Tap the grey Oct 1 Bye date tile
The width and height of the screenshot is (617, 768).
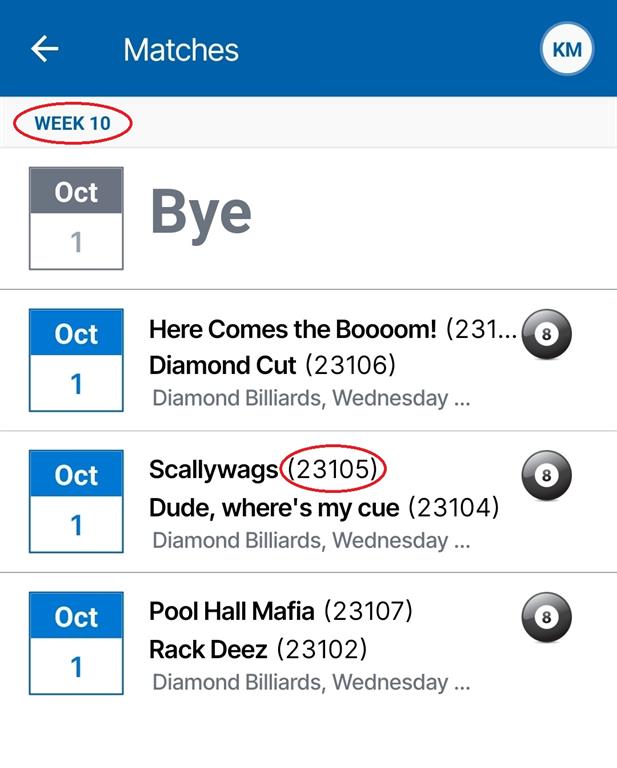[x=76, y=218]
